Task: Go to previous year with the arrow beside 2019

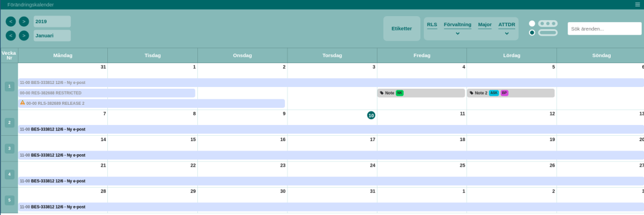Action: click(11, 21)
